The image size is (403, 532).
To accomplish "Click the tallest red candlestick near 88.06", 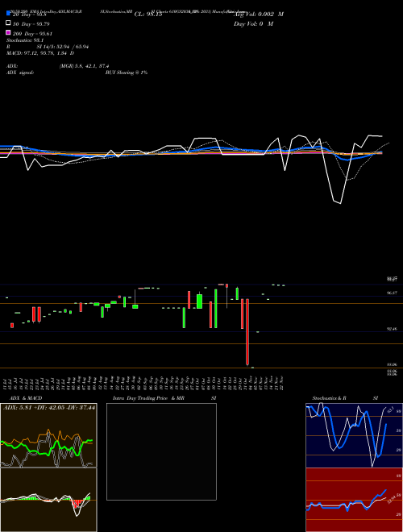I will 247,332.
